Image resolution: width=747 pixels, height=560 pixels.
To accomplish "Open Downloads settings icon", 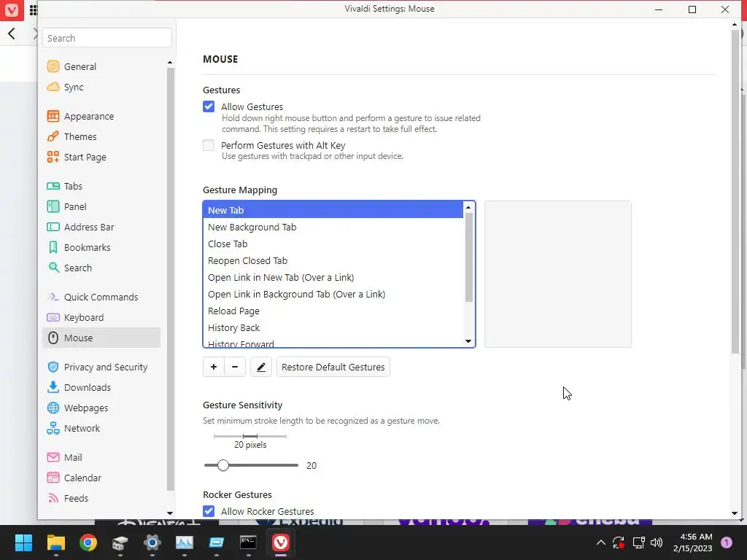I will 53,388.
